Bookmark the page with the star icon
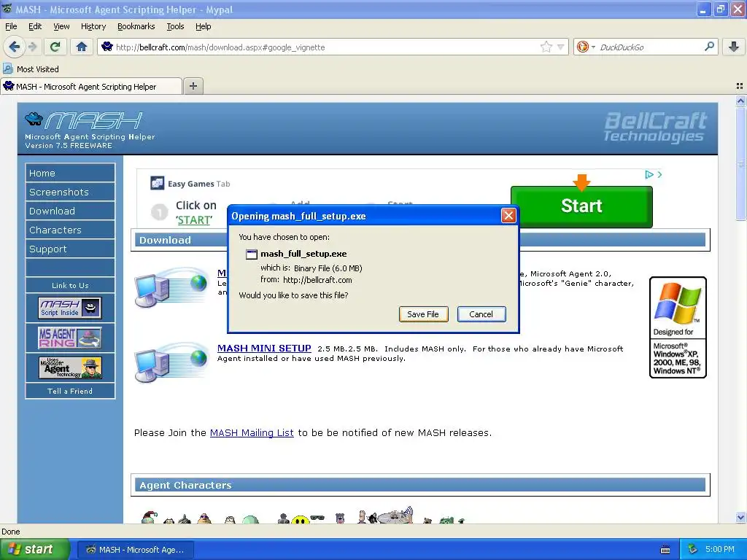Viewport: 747px width, 560px height. coord(546,47)
